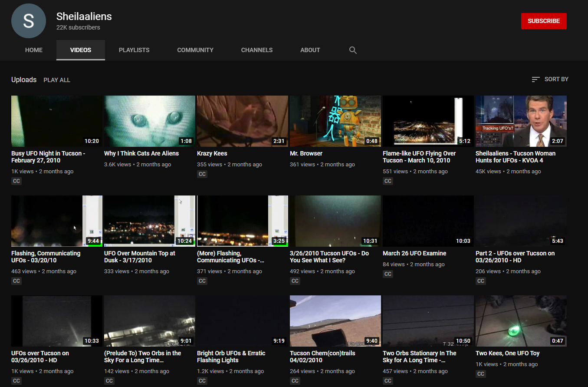Image resolution: width=588 pixels, height=387 pixels.
Task: Open UFO Over Mountain Top city lights thumbnail
Action: (150, 221)
